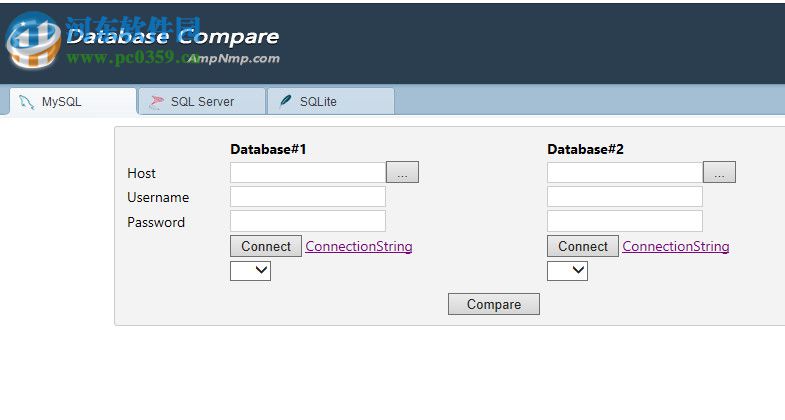Click the Password label
Image resolution: width=785 pixels, height=420 pixels.
click(156, 222)
